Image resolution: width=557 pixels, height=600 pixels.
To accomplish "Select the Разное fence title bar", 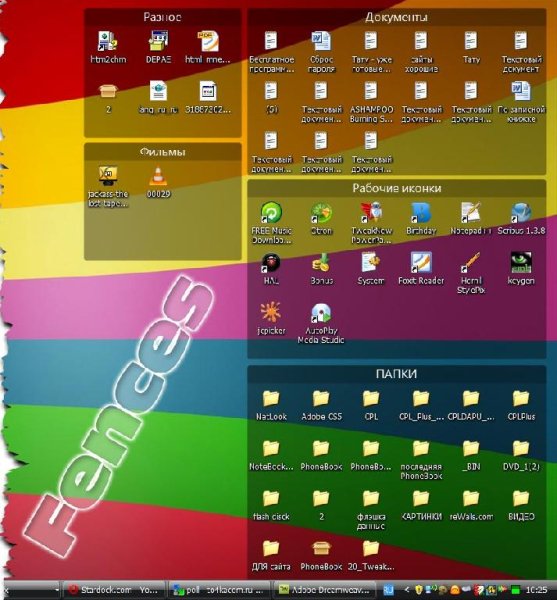I will (x=163, y=17).
